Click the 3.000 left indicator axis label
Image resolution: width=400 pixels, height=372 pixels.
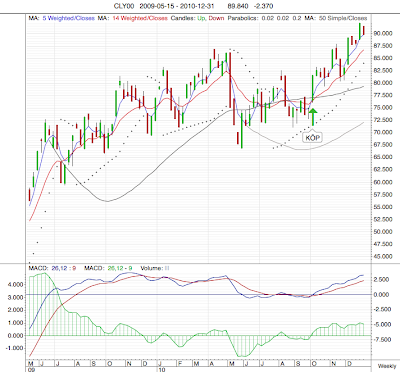tap(16, 297)
